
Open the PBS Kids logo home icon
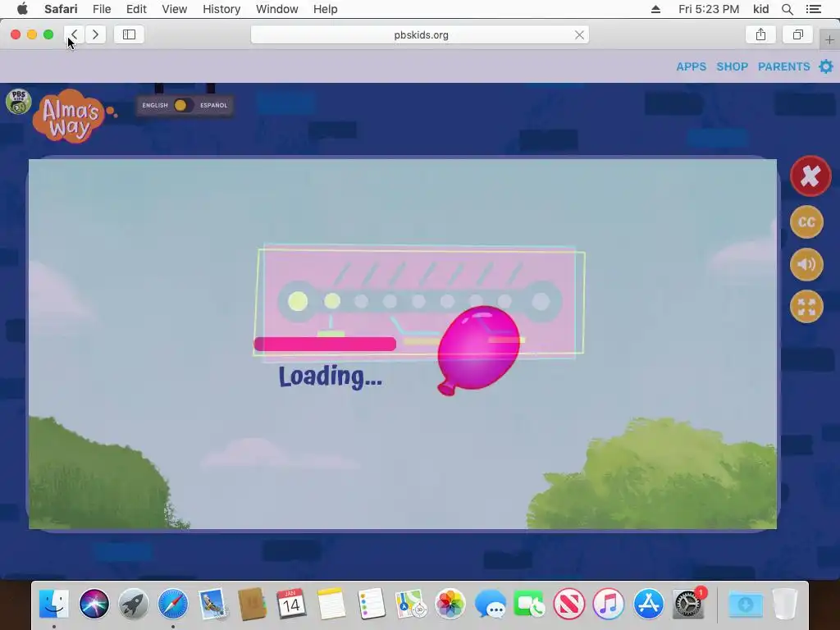tap(18, 101)
